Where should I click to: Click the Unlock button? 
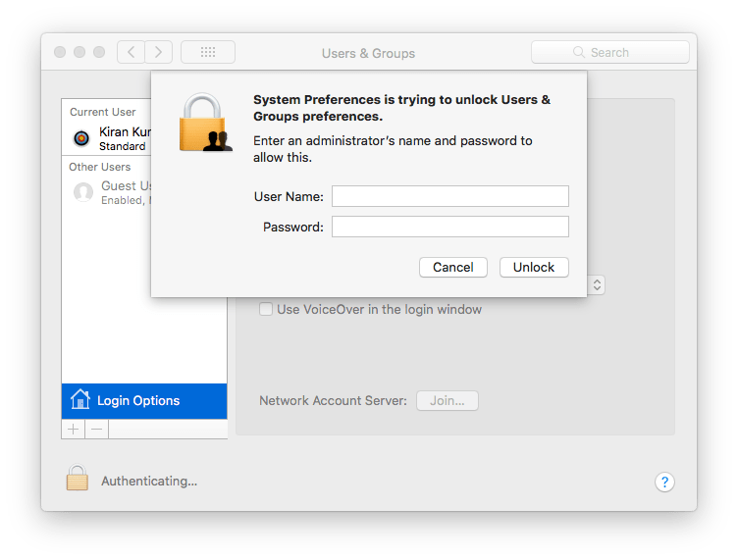pyautogui.click(x=534, y=267)
